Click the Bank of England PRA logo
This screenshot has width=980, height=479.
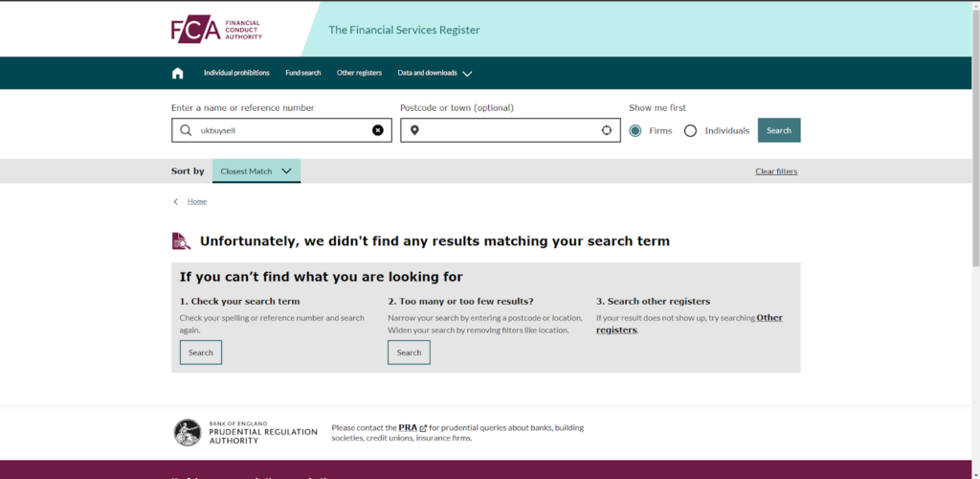246,432
